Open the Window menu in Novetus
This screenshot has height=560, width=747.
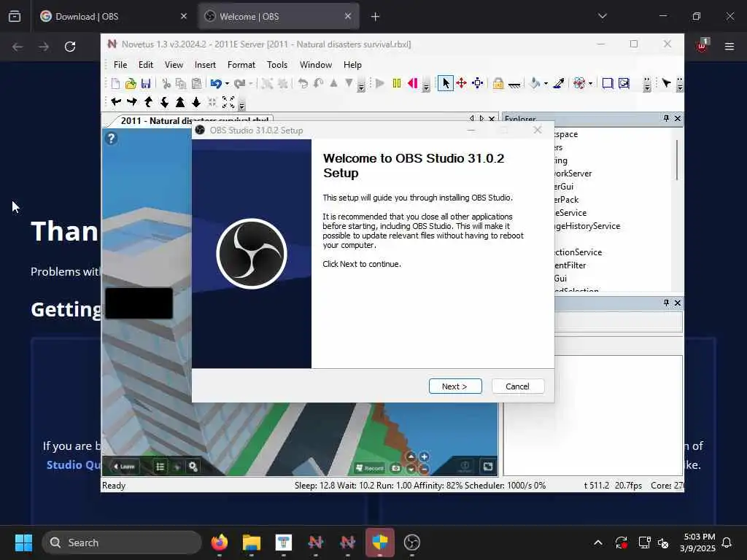[x=316, y=65]
